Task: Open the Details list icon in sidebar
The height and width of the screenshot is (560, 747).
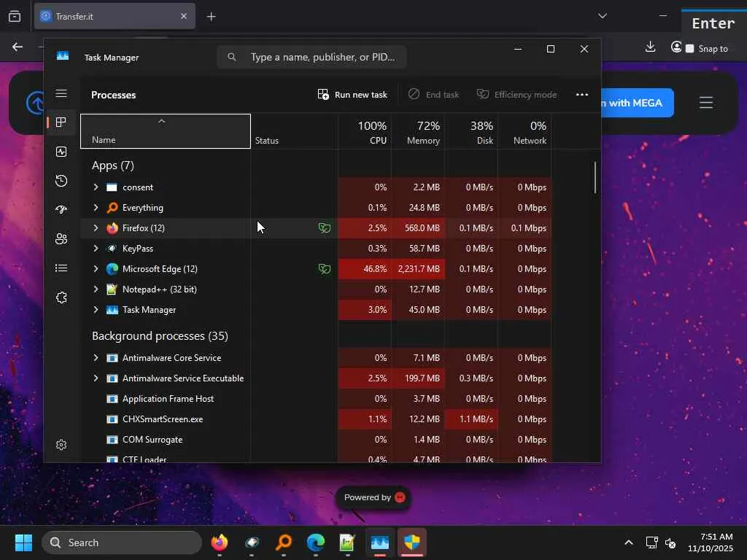Action: (61, 268)
